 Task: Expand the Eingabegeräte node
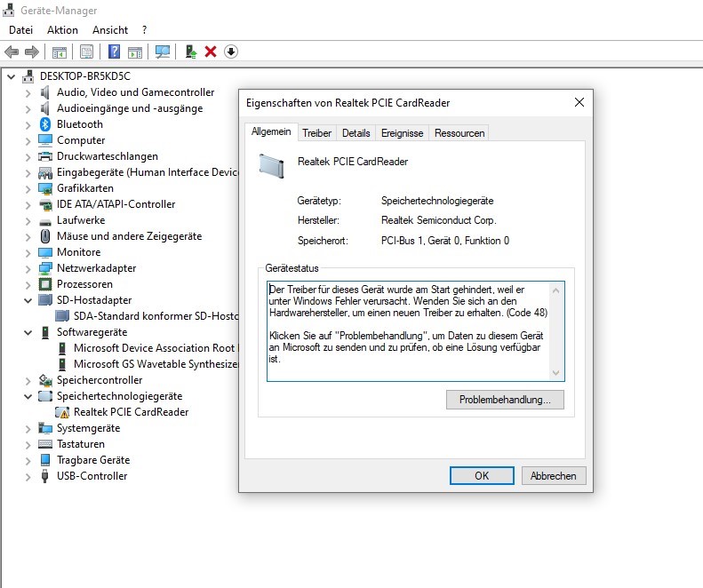click(x=28, y=173)
